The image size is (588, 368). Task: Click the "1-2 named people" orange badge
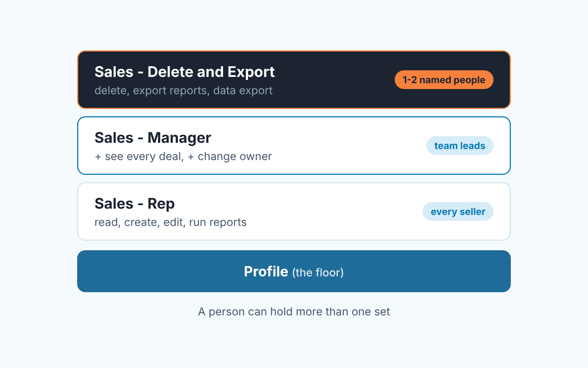pos(444,80)
